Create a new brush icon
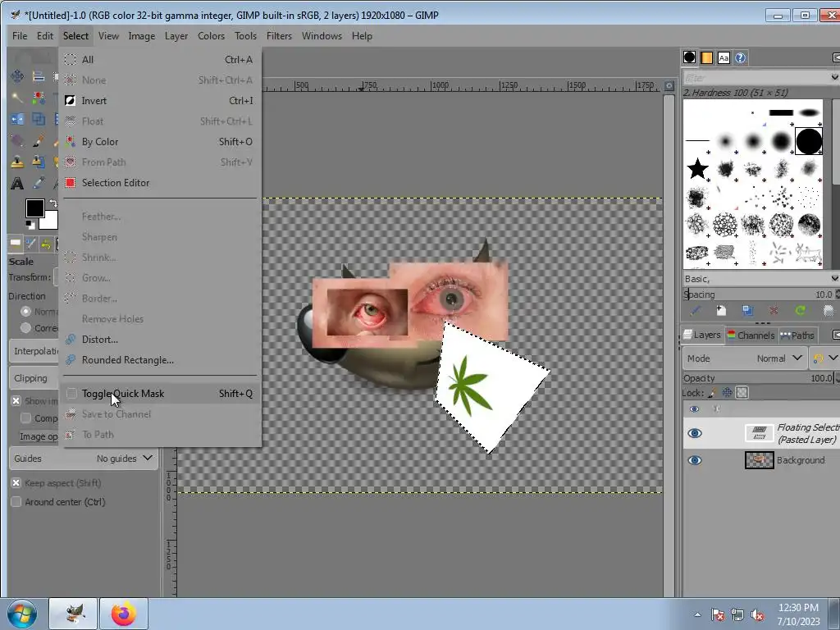This screenshot has height=630, width=840. click(721, 311)
